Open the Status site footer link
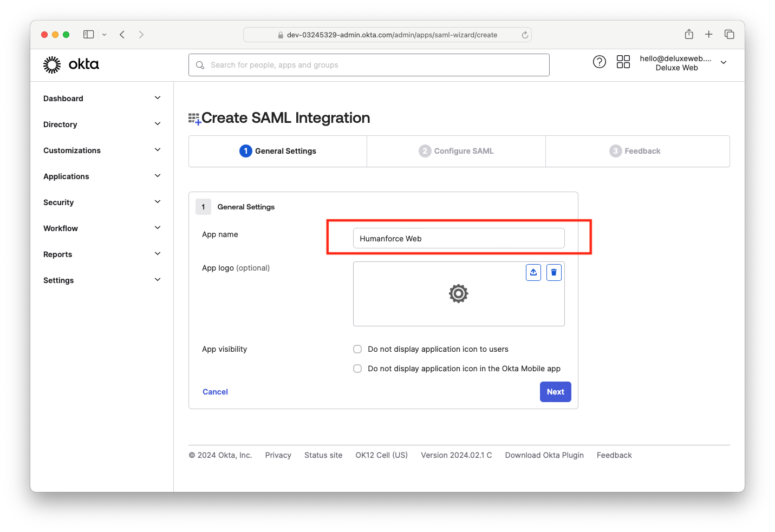This screenshot has width=775, height=532. point(323,455)
